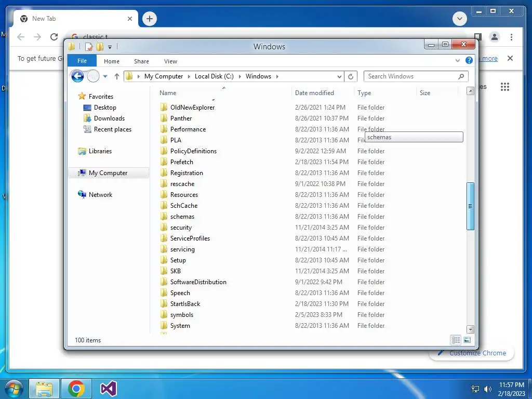532x399 pixels.
Task: Click Chrome reload page button
Action: coord(54,37)
